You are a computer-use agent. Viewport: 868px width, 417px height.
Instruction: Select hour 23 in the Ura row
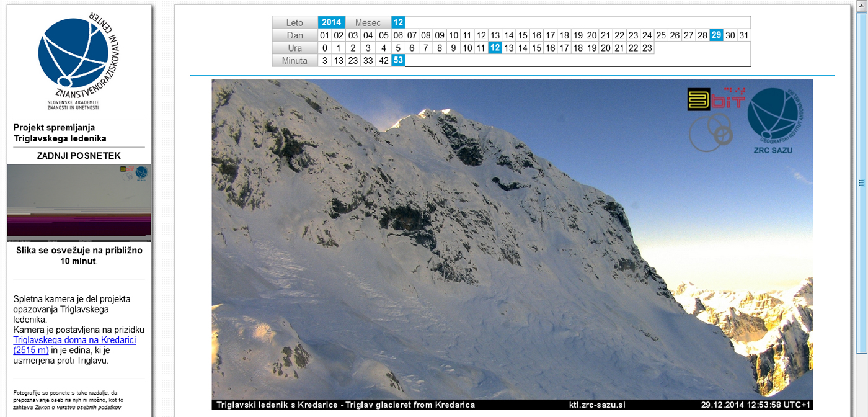click(x=647, y=48)
